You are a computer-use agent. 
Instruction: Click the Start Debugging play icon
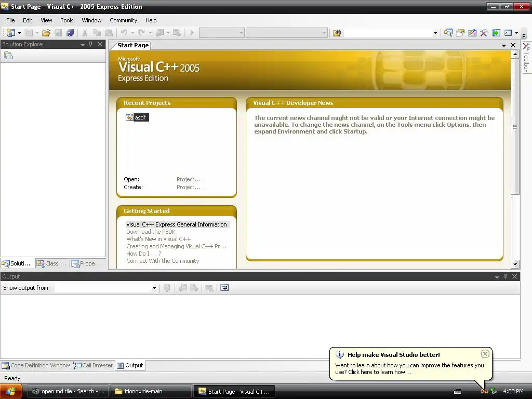(x=192, y=33)
